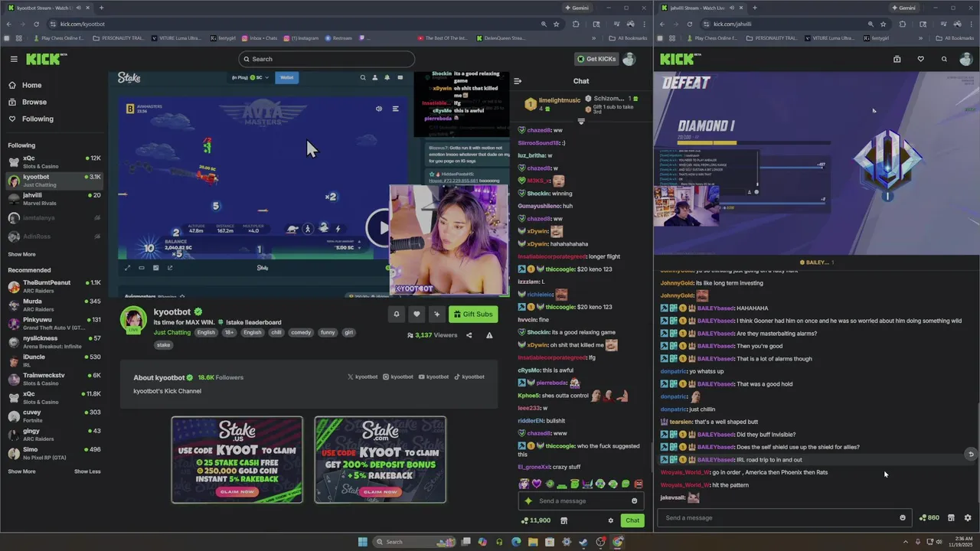The height and width of the screenshot is (551, 980).
Task: Click the Gemini button in jahvilli window
Action: 903,8
